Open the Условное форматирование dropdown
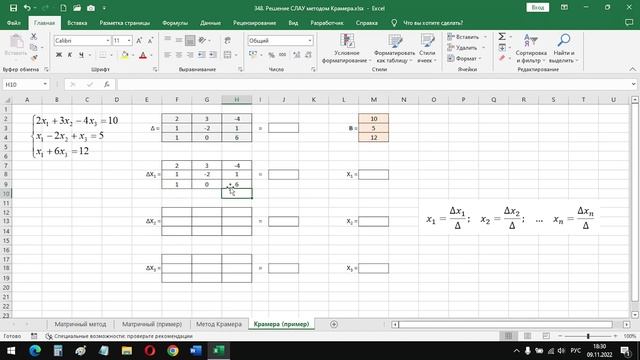640x360 pixels. pos(347,48)
